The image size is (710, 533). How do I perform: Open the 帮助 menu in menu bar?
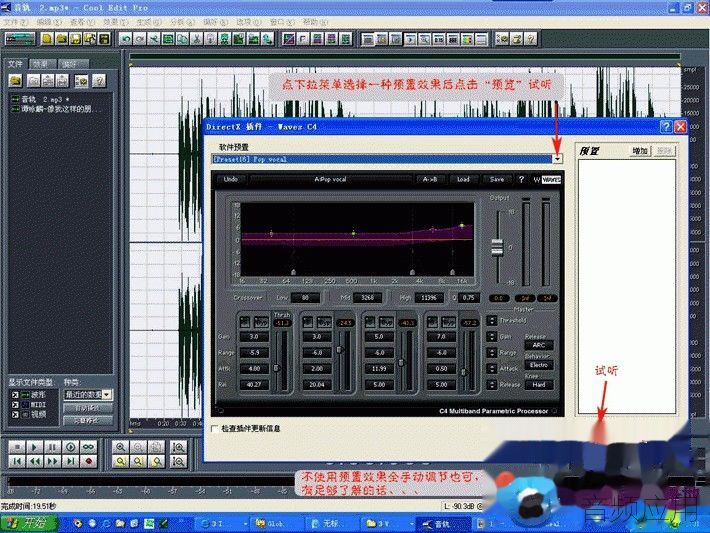click(315, 22)
